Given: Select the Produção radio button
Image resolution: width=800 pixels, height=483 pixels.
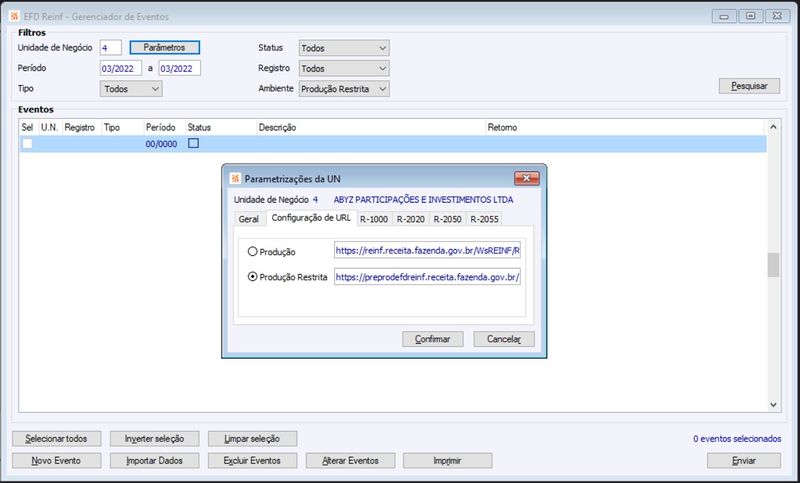Looking at the screenshot, I should coord(252,251).
